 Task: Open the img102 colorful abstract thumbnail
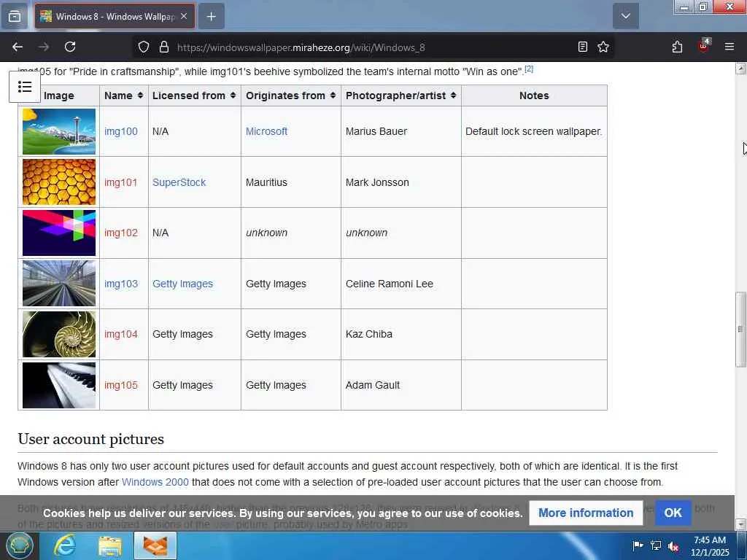[x=59, y=233]
